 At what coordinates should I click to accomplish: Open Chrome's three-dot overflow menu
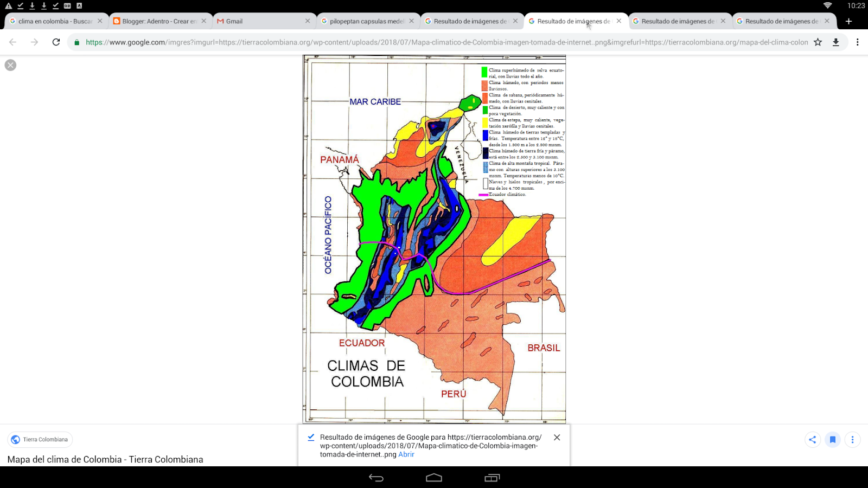click(858, 41)
